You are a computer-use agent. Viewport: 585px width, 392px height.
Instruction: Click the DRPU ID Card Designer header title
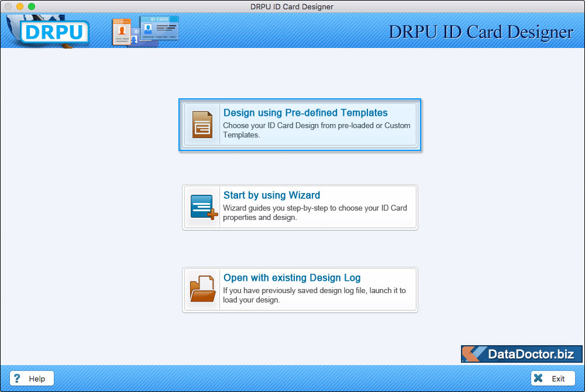[x=481, y=32]
